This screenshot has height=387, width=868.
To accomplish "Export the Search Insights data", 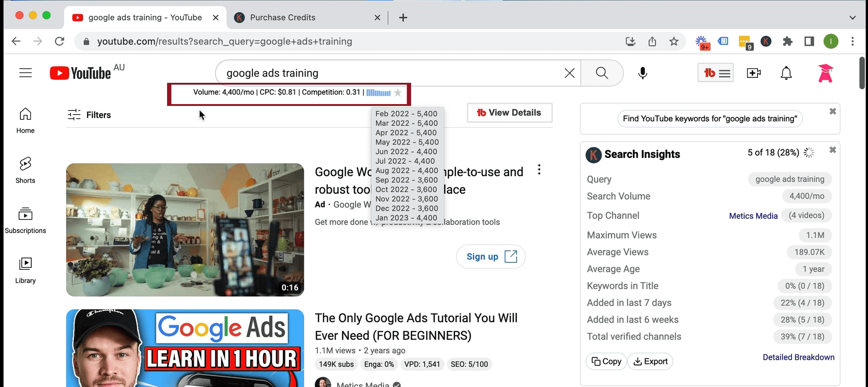I will pyautogui.click(x=650, y=361).
